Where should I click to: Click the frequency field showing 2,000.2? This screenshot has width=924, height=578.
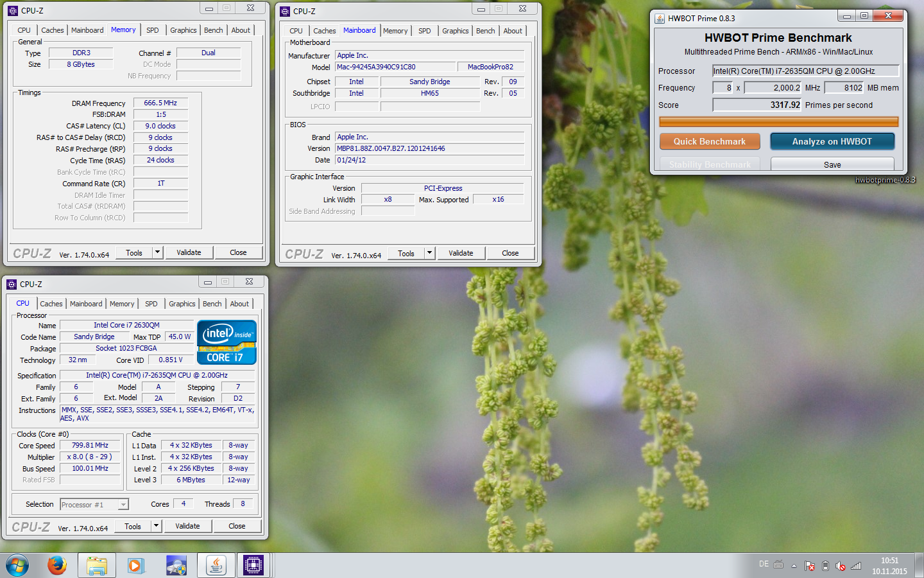773,88
